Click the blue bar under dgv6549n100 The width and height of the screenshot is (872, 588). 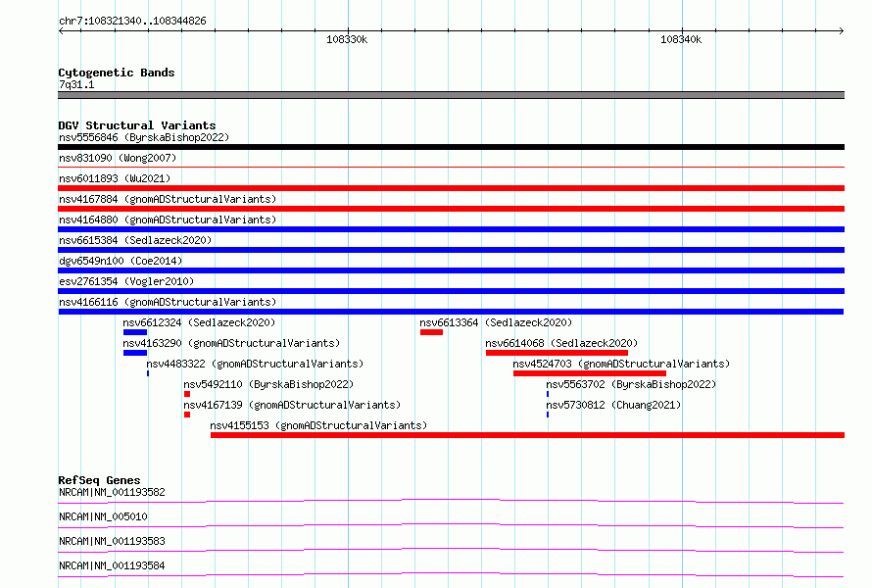[x=451, y=270]
